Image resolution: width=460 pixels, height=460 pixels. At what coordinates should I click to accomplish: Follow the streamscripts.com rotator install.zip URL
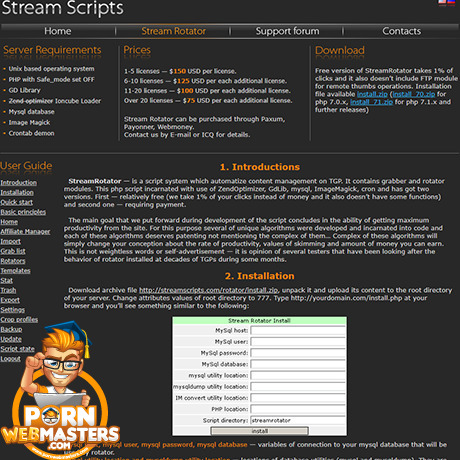(209, 290)
